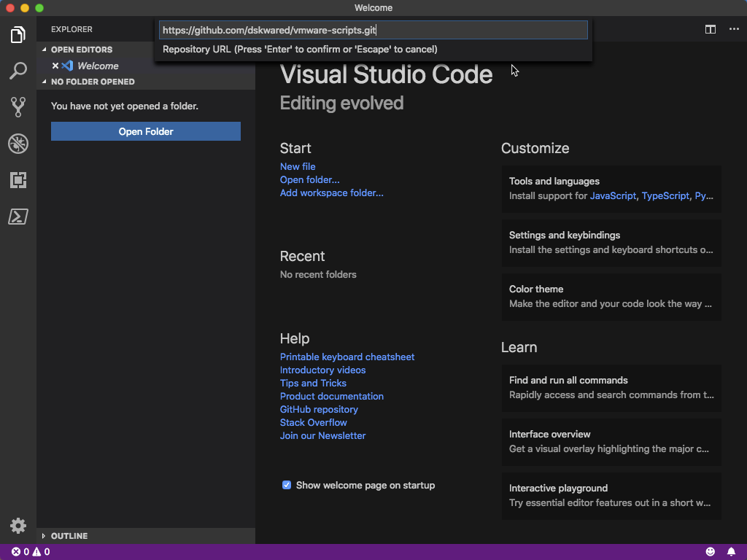Open the editor More Actions ellipsis
Screen dimensions: 747x560
(733, 30)
